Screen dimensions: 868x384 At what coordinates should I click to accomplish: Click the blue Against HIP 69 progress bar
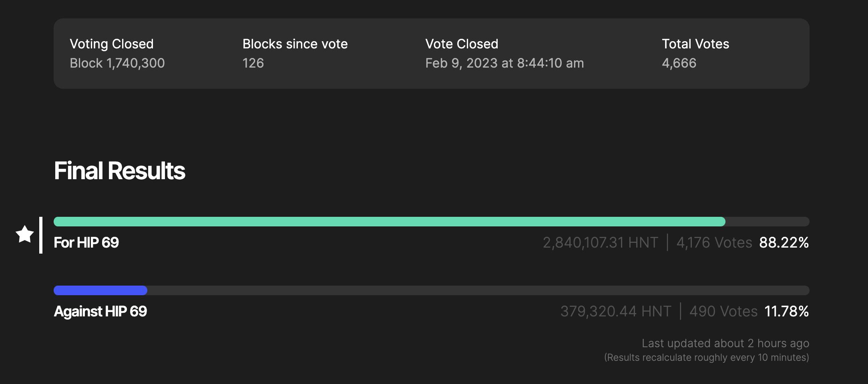[x=100, y=290]
